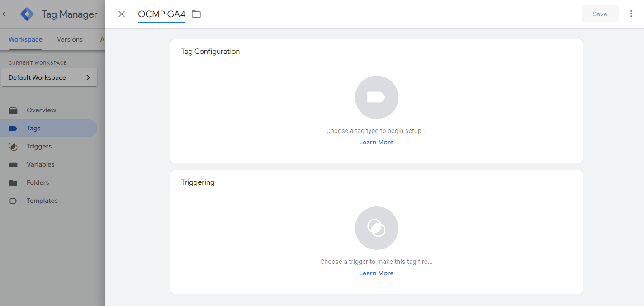
Task: Open Triggers in the sidebar
Action: (49, 146)
